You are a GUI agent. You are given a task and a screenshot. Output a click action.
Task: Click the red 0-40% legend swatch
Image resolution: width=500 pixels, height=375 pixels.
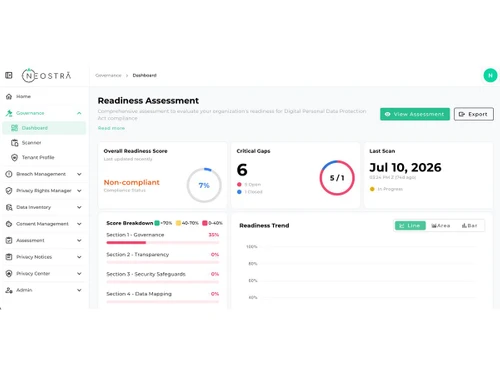(205, 223)
